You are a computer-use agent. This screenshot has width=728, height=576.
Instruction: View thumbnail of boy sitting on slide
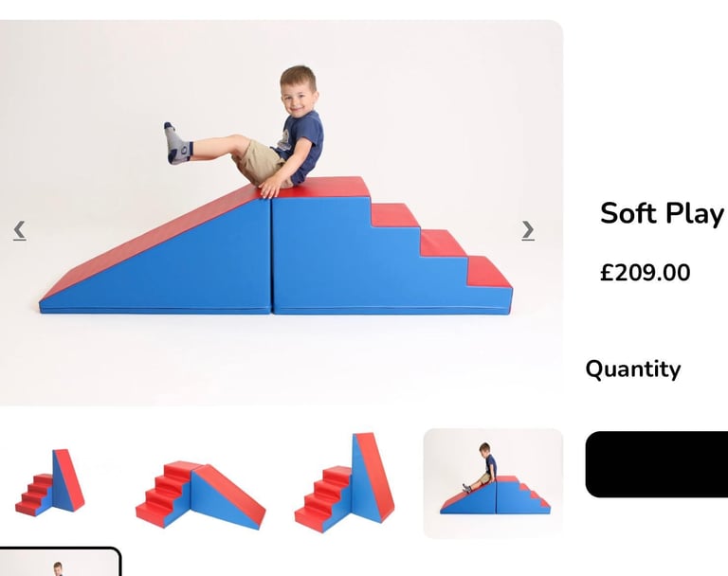click(x=493, y=483)
